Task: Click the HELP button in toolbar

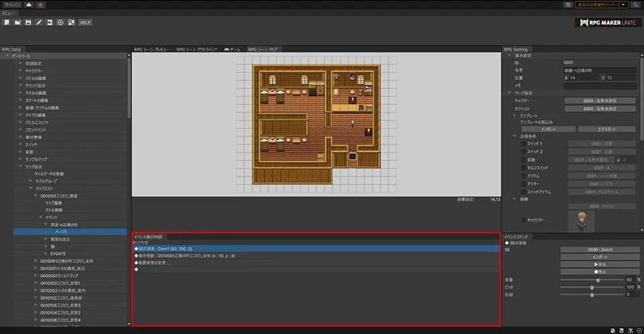Action: pyautogui.click(x=85, y=22)
